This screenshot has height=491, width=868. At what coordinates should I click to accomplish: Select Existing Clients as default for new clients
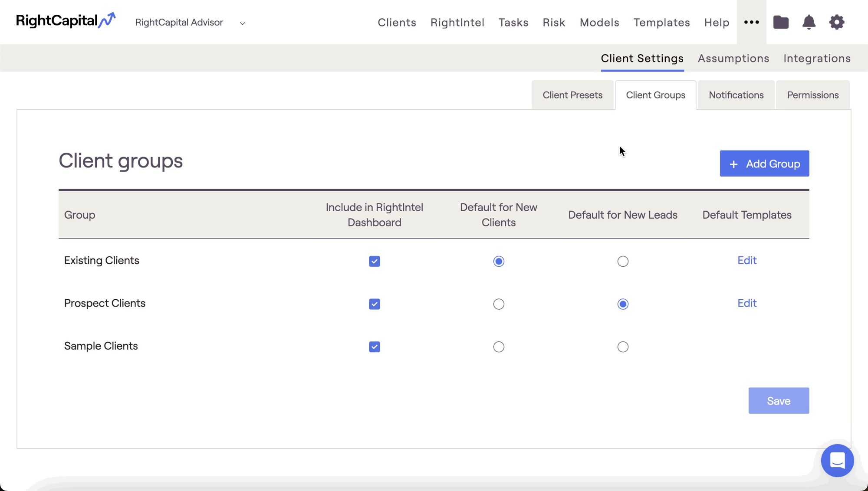click(499, 261)
